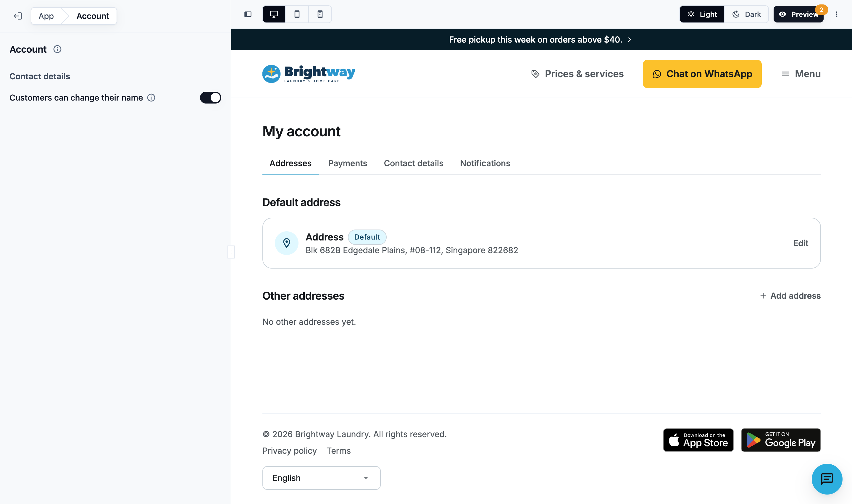
Task: Click the Contact details section label
Action: [x=40, y=76]
